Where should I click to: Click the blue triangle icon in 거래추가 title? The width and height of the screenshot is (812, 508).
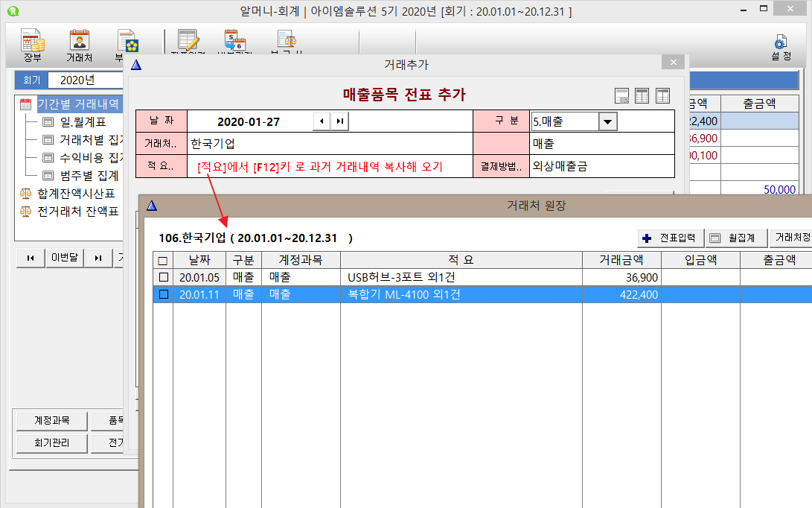[x=136, y=65]
